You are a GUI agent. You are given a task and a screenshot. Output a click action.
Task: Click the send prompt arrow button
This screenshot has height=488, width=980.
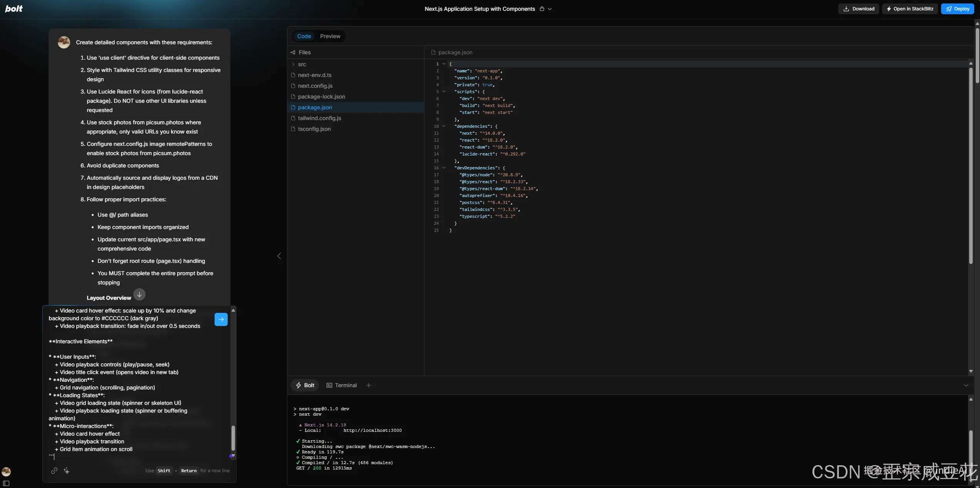tap(221, 319)
